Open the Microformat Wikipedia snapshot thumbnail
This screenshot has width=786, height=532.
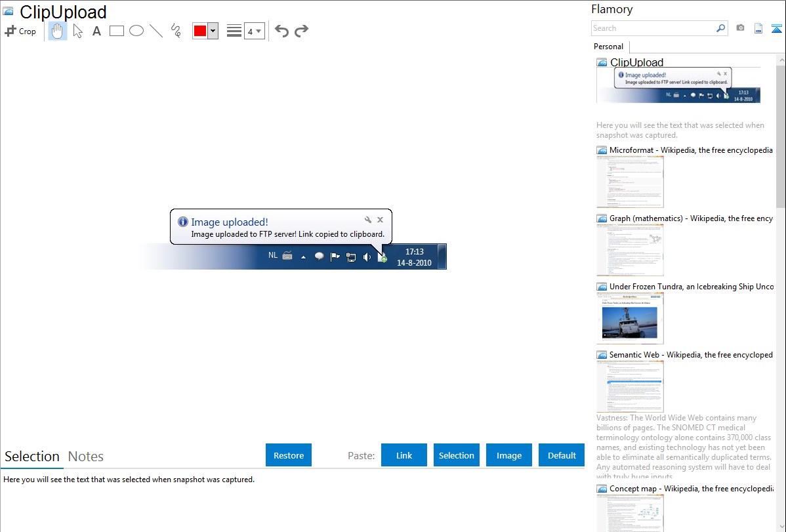pyautogui.click(x=630, y=182)
